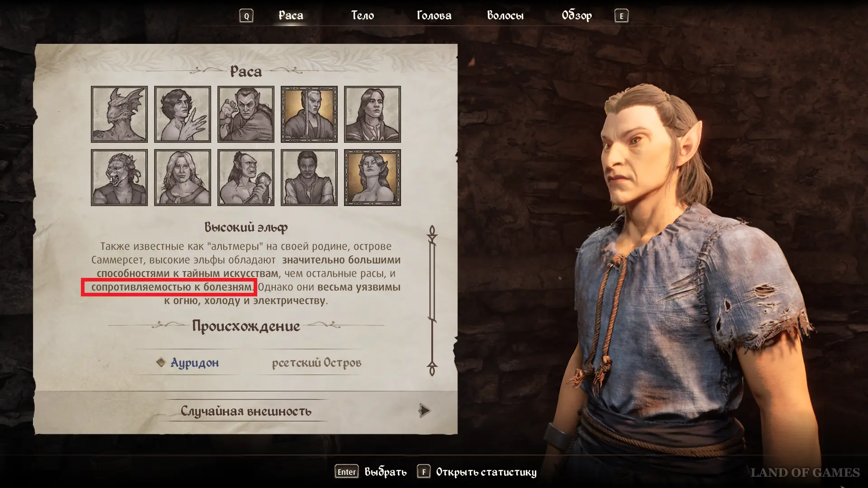Expand Случайная внешность with the arrow
Image resolution: width=868 pixels, height=488 pixels.
424,411
